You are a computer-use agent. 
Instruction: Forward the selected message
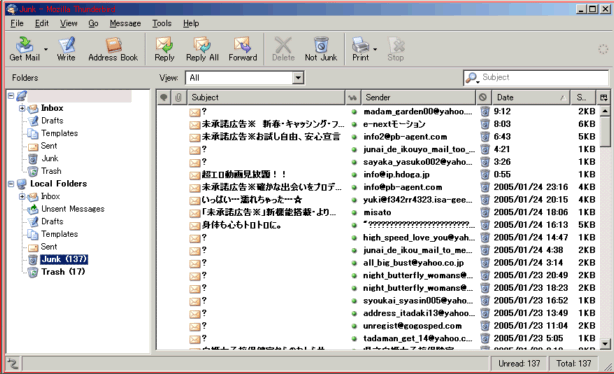click(243, 49)
